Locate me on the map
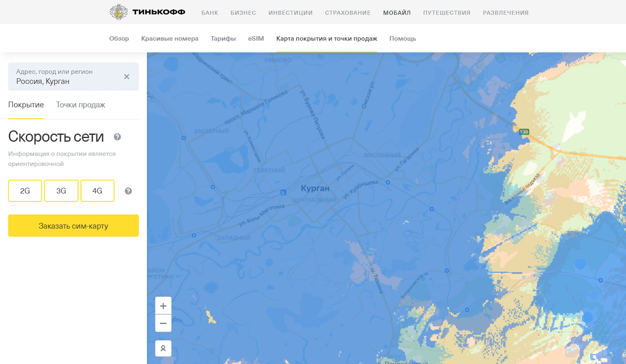Image resolution: width=626 pixels, height=364 pixels. (163, 348)
